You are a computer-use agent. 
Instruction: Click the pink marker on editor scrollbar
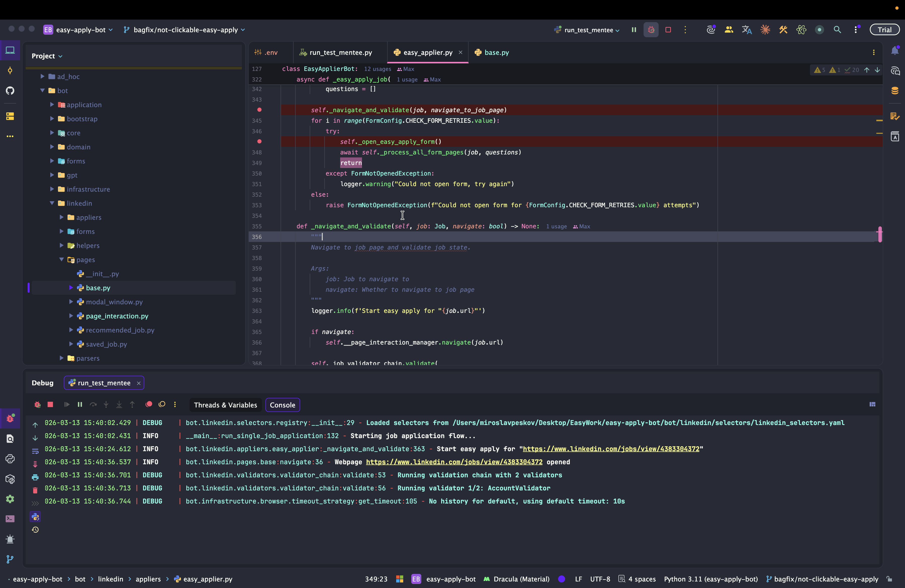880,234
